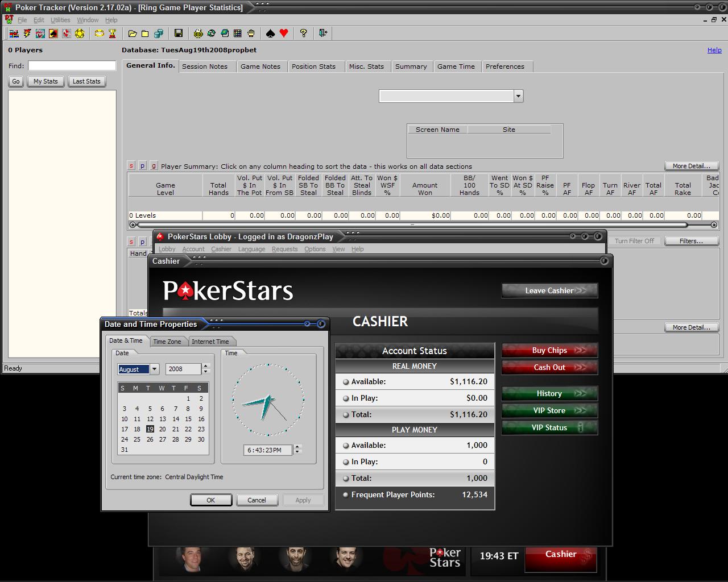
Task: Click the gold ring toolbar icon
Action: tap(100, 34)
